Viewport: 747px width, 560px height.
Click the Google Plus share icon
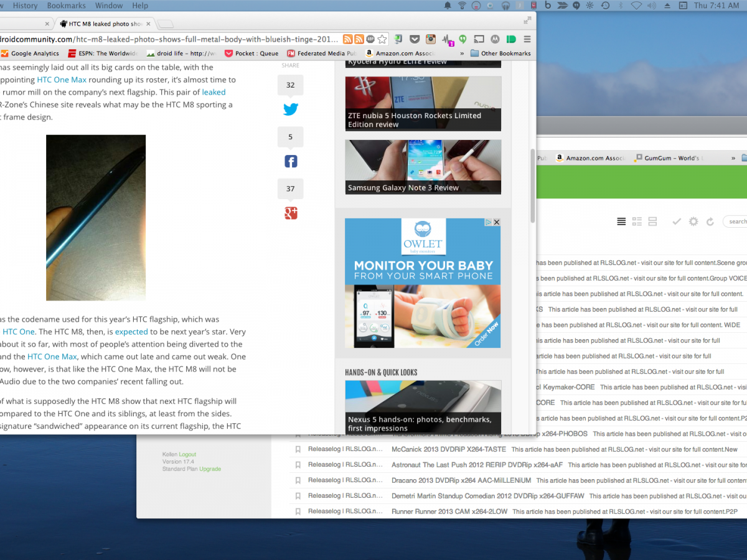291,213
